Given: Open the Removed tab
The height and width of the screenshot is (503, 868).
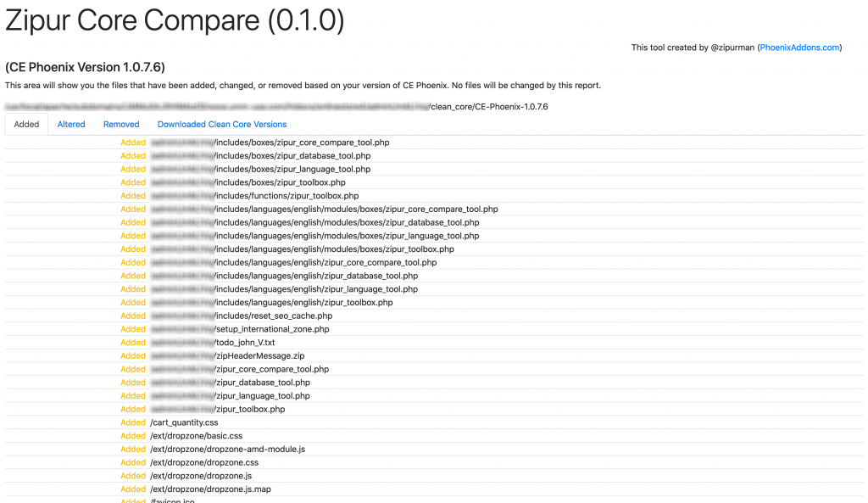Looking at the screenshot, I should tap(121, 124).
